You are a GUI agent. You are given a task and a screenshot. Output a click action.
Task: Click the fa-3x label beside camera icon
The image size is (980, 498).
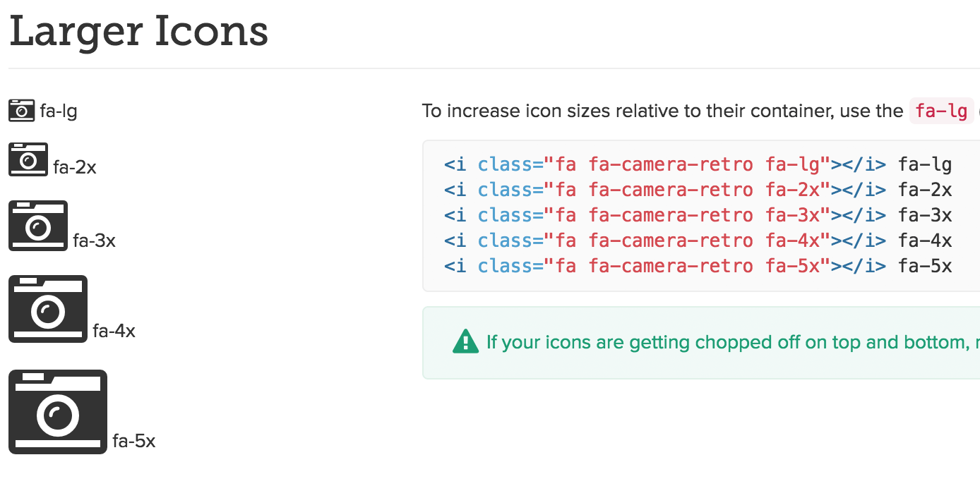pos(94,241)
